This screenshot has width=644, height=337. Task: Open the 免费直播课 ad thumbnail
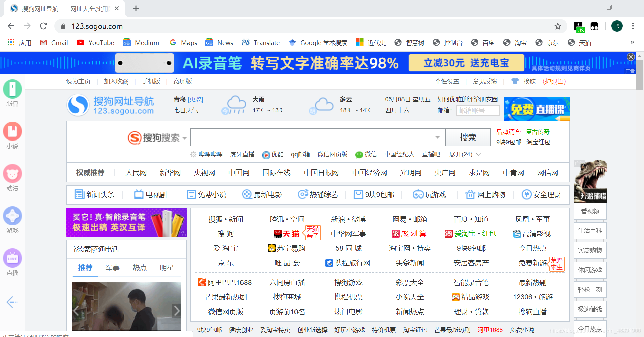(537, 109)
